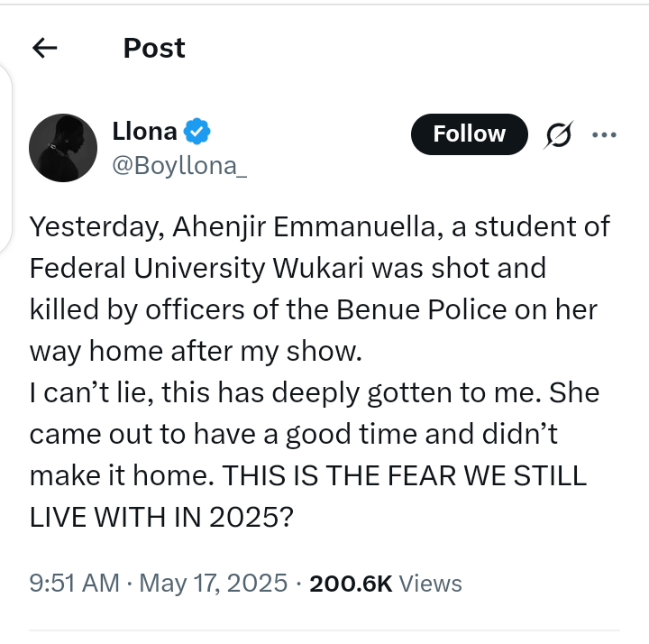Viewport: 649px width, 644px height.
Task: Click the 9:51 AM timestamp
Action: (x=74, y=584)
